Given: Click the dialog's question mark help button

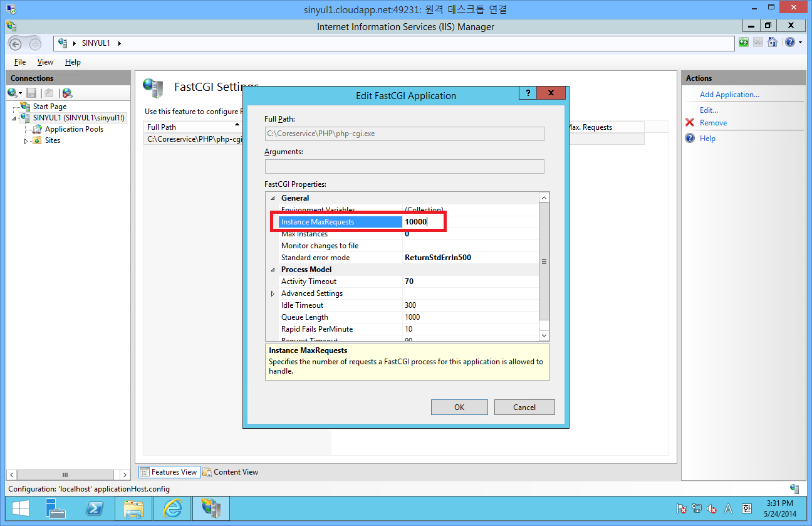Looking at the screenshot, I should click(x=528, y=93).
